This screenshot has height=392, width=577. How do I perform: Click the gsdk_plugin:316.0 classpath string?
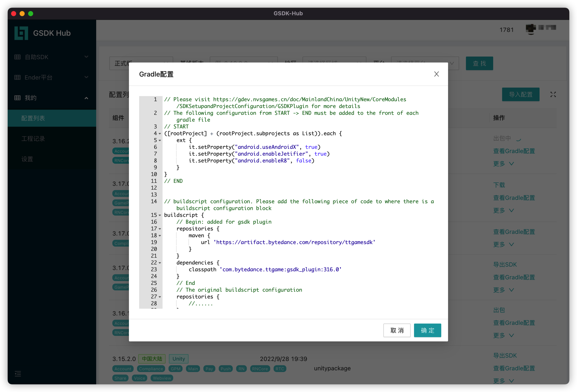pyautogui.click(x=281, y=269)
